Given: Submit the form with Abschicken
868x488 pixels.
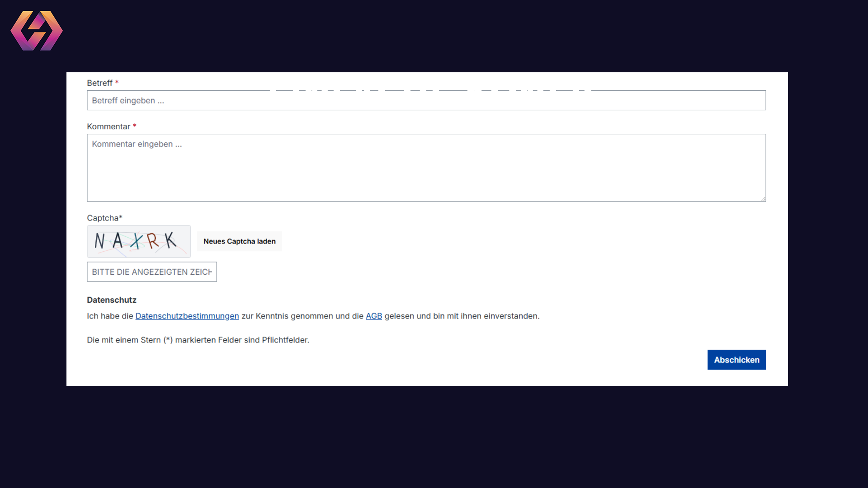Looking at the screenshot, I should pos(736,360).
